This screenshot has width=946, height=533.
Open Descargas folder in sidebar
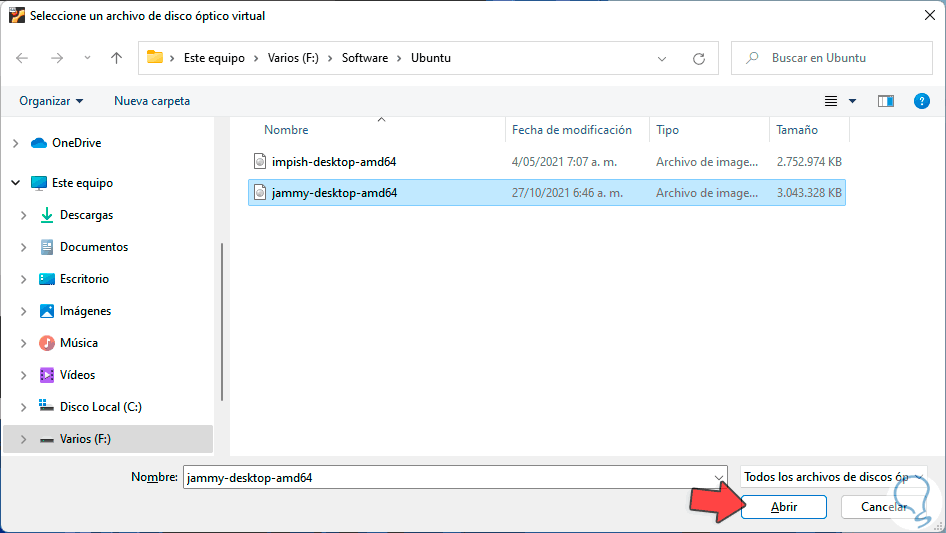86,215
